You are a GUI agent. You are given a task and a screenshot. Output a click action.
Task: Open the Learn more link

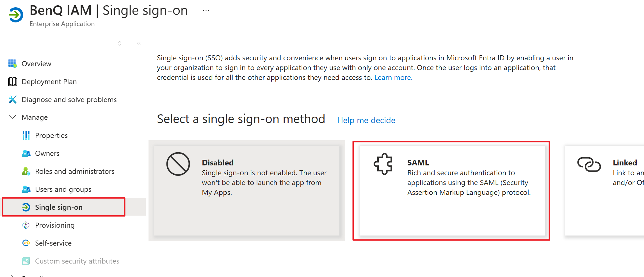coord(393,77)
